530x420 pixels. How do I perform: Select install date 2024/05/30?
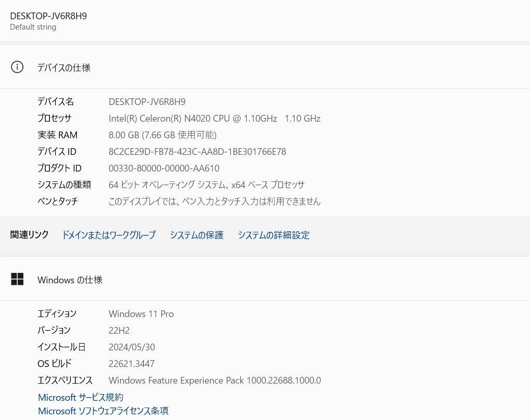click(132, 347)
